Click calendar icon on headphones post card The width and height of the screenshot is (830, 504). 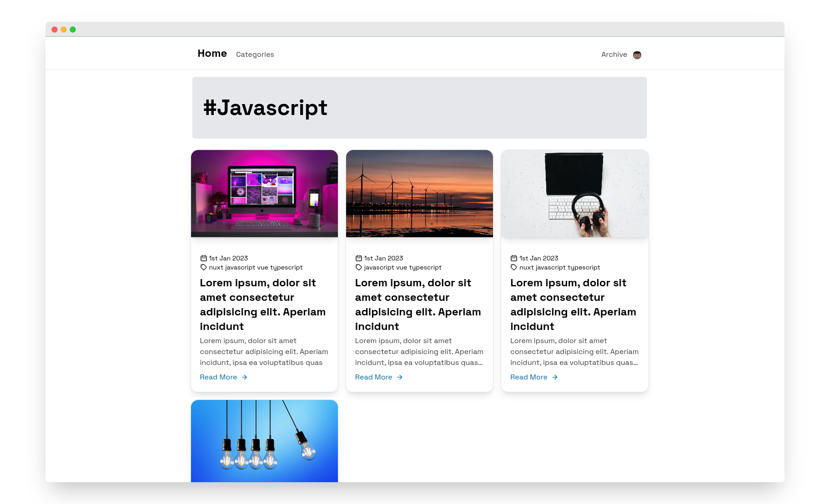(x=514, y=258)
